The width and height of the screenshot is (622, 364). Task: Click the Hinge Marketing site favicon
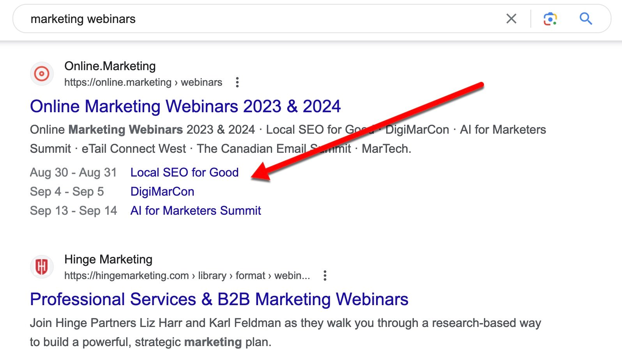42,267
